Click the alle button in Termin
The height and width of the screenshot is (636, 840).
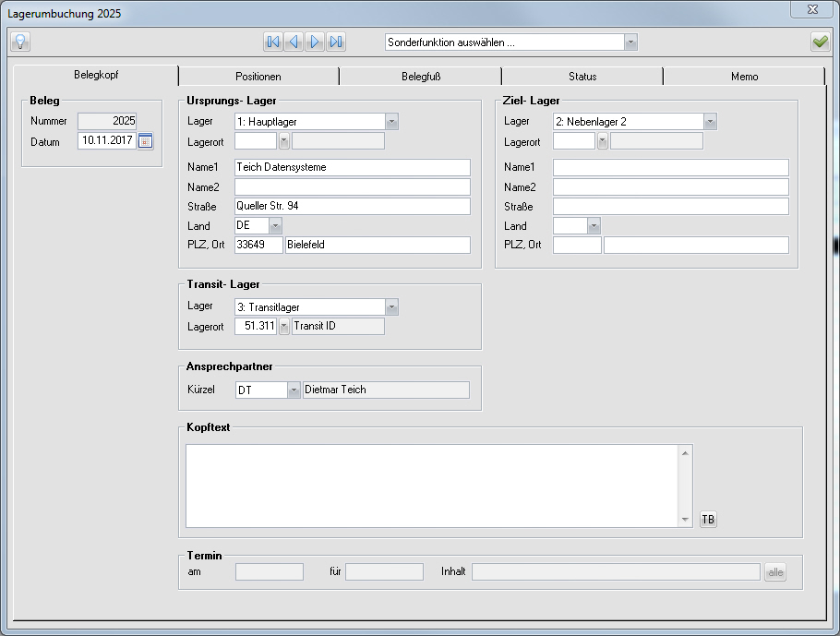(x=775, y=572)
